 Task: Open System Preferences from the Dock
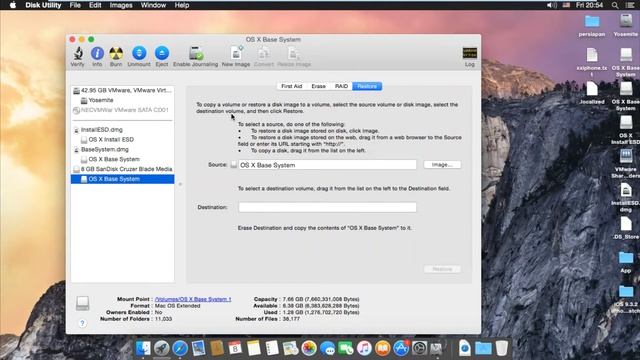(419, 348)
